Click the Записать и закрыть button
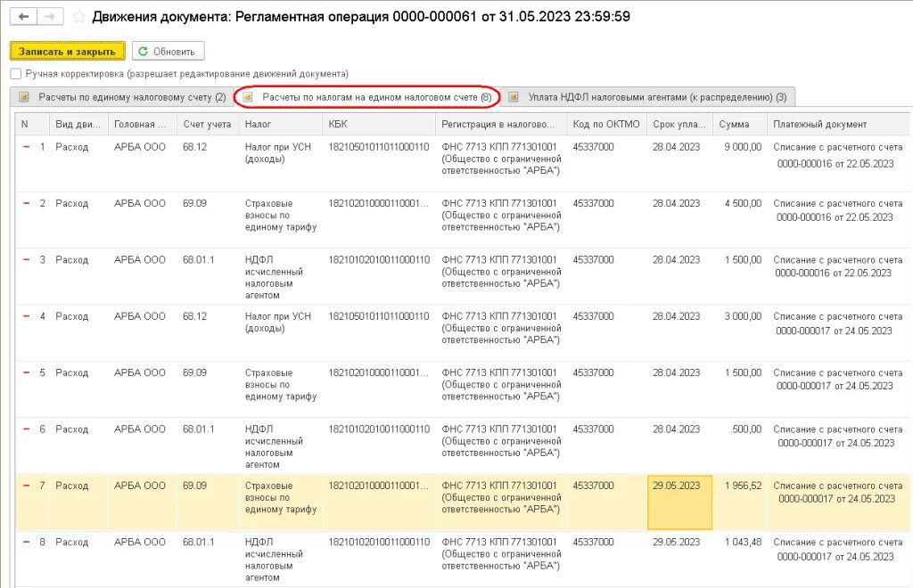This screenshot has width=913, height=588. 67,51
